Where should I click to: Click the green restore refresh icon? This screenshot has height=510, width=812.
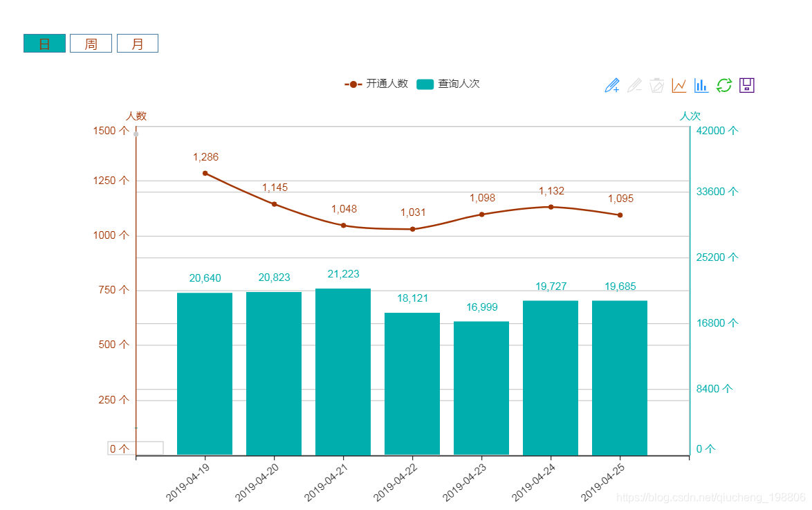tap(724, 85)
